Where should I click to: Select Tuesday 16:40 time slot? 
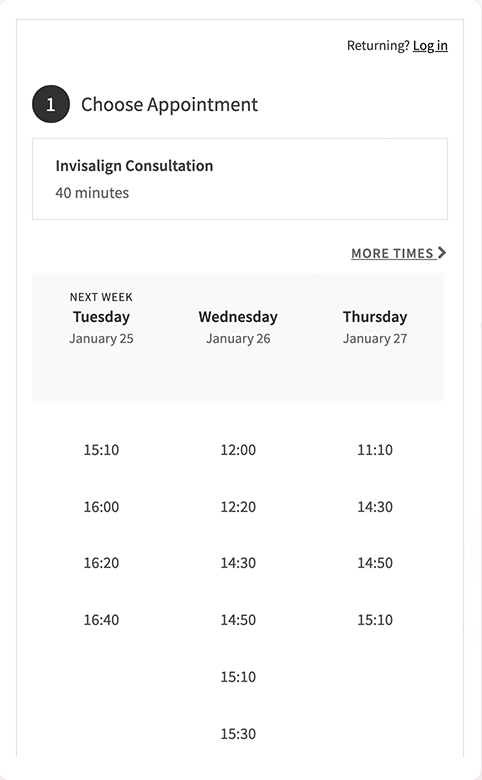click(101, 620)
